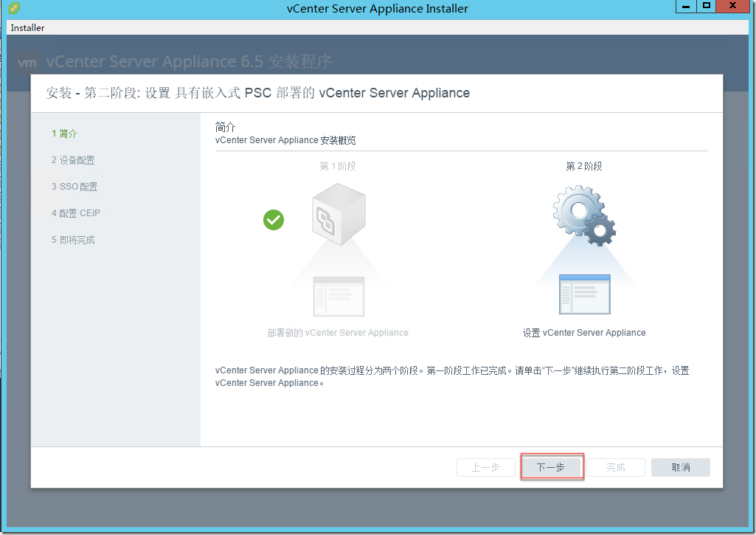This screenshot has width=756, height=535.
Task: Select step 4 配置 CEIP in sidebar
Action: click(x=76, y=213)
